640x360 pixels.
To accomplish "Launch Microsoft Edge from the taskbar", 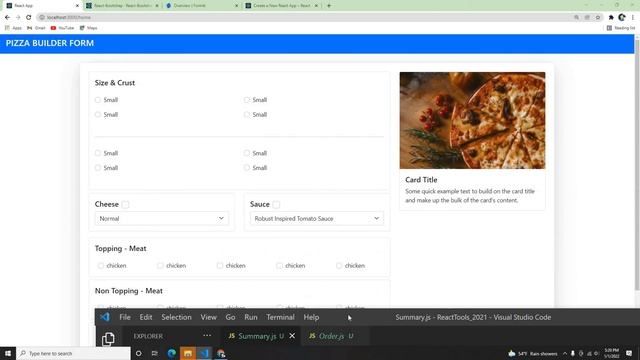I will (x=171, y=353).
